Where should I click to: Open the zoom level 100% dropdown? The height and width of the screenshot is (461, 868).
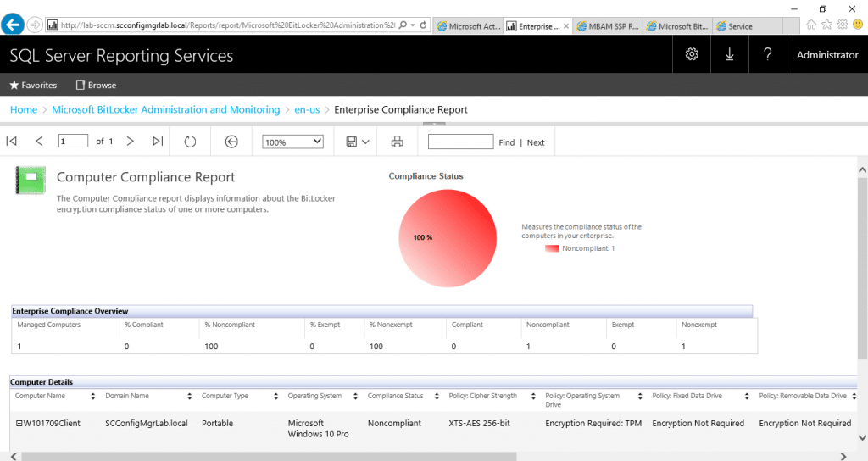coord(292,142)
